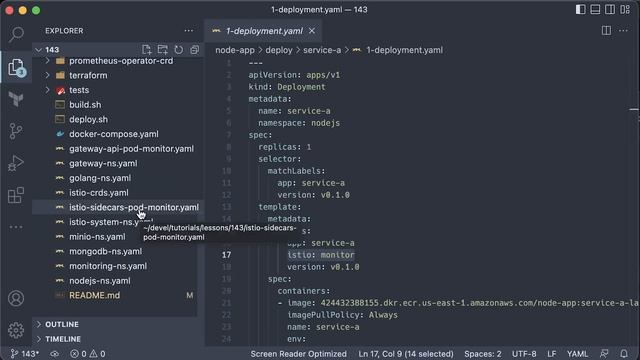Refresh the Explorer tree

click(x=178, y=50)
